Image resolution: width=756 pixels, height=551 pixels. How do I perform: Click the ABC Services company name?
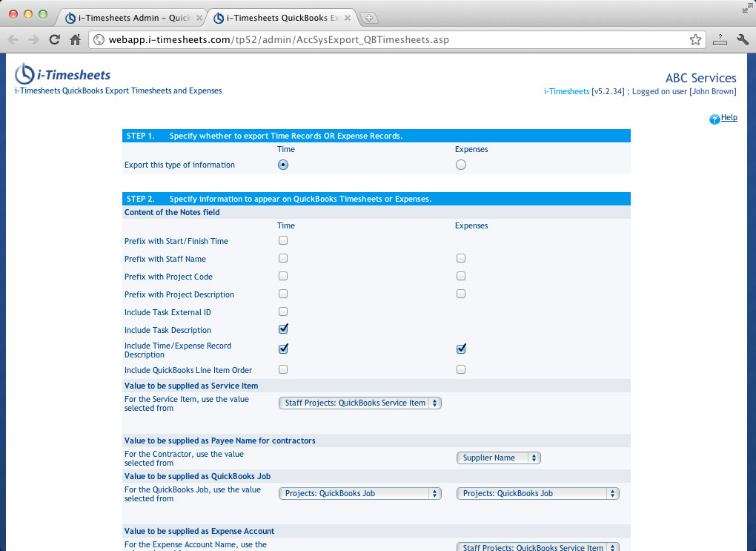tap(701, 78)
